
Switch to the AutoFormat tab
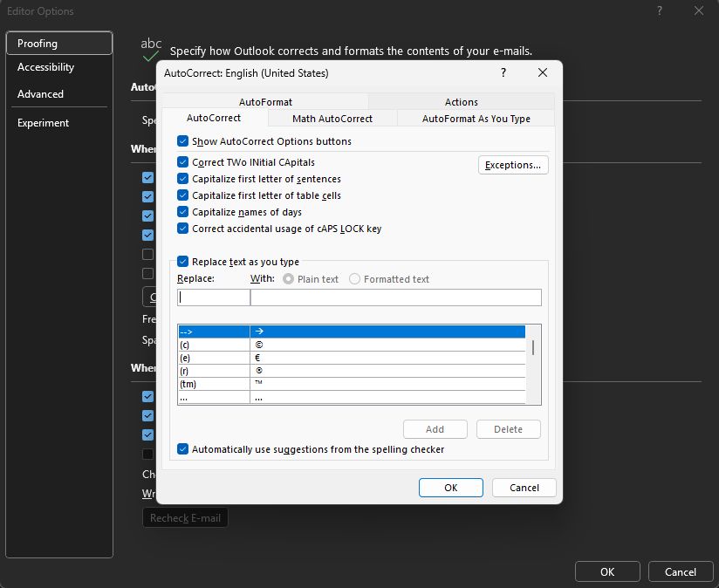(x=265, y=102)
